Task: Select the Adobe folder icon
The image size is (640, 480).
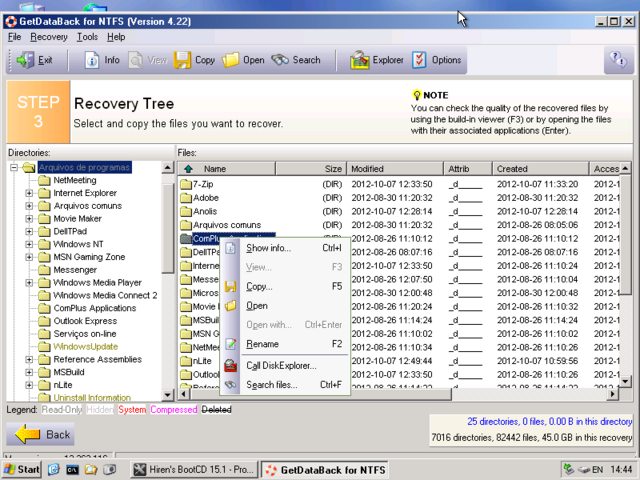Action: point(186,198)
